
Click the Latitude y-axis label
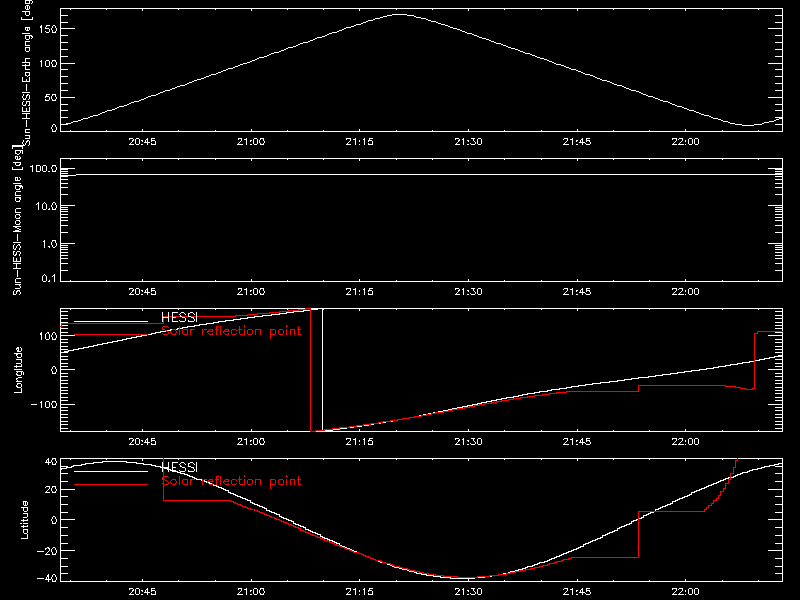24,520
